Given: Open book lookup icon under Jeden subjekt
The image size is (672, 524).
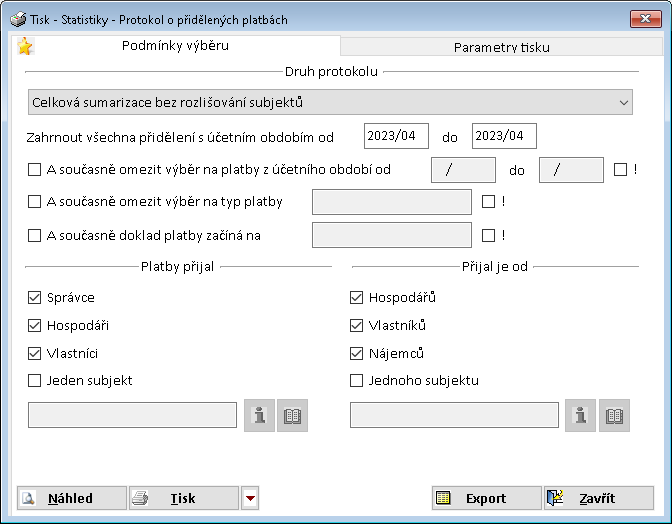Looking at the screenshot, I should click(293, 415).
